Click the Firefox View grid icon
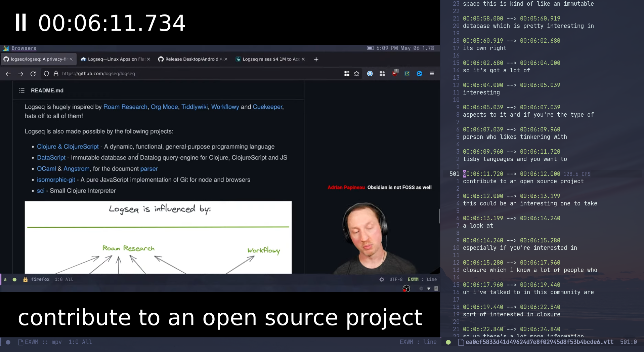The width and height of the screenshot is (644, 352). point(347,74)
